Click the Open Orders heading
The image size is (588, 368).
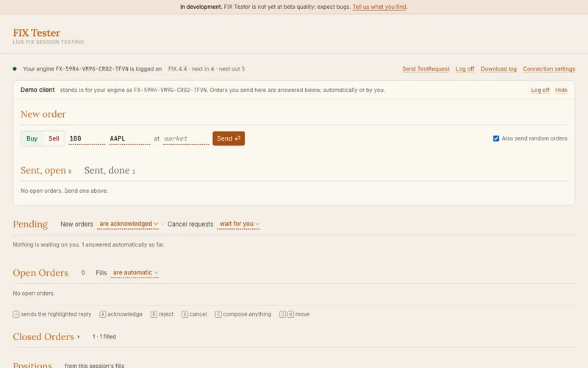40,273
